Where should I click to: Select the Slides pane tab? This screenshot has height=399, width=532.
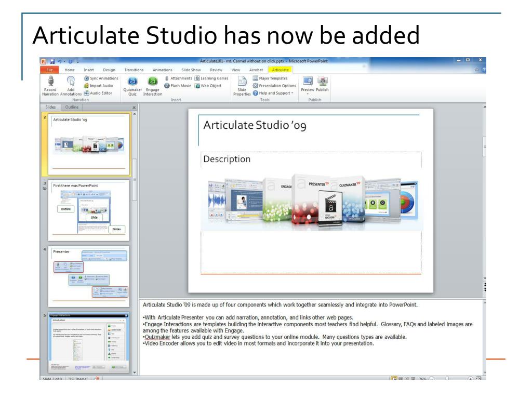(50, 107)
